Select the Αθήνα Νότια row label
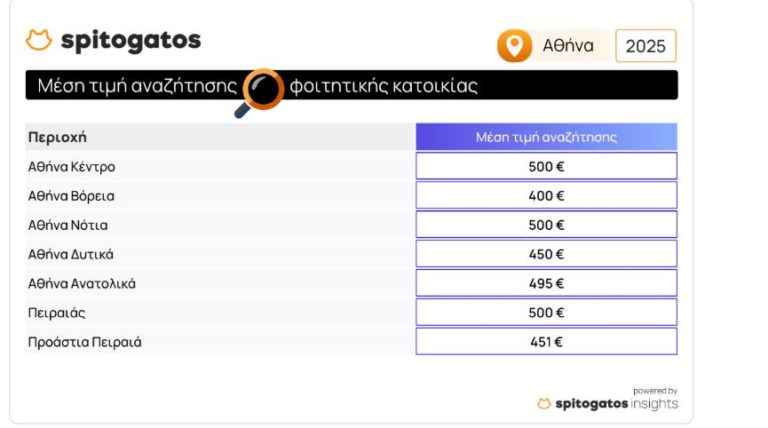 point(68,225)
